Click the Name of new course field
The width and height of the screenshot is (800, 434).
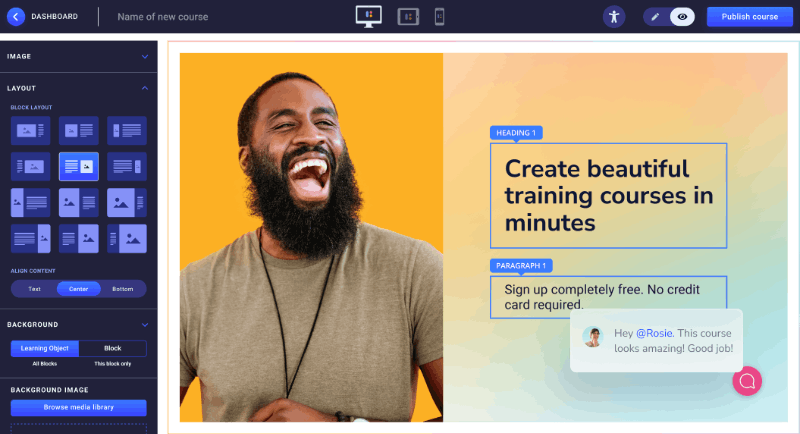(163, 16)
